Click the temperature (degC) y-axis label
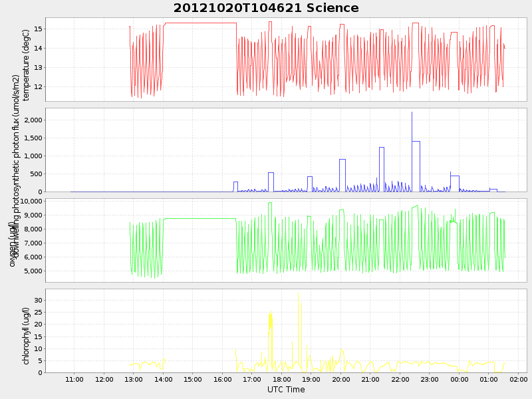 [26, 65]
